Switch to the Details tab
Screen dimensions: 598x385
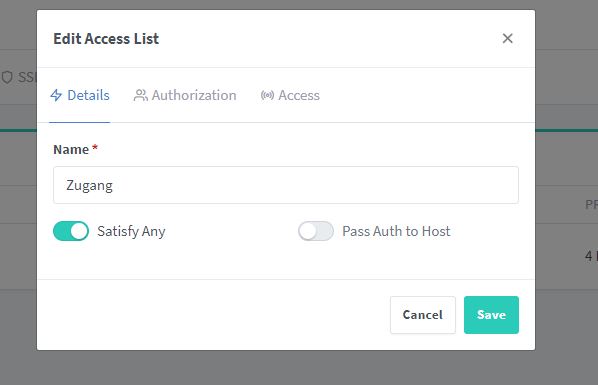click(x=80, y=95)
